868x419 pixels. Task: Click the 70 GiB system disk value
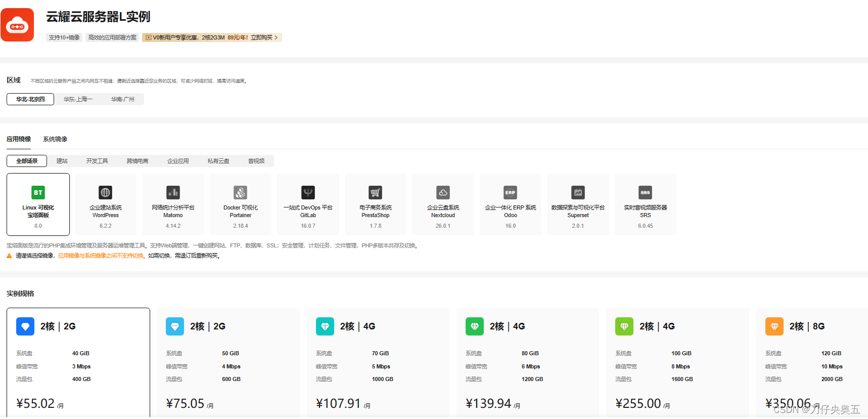[x=380, y=354]
